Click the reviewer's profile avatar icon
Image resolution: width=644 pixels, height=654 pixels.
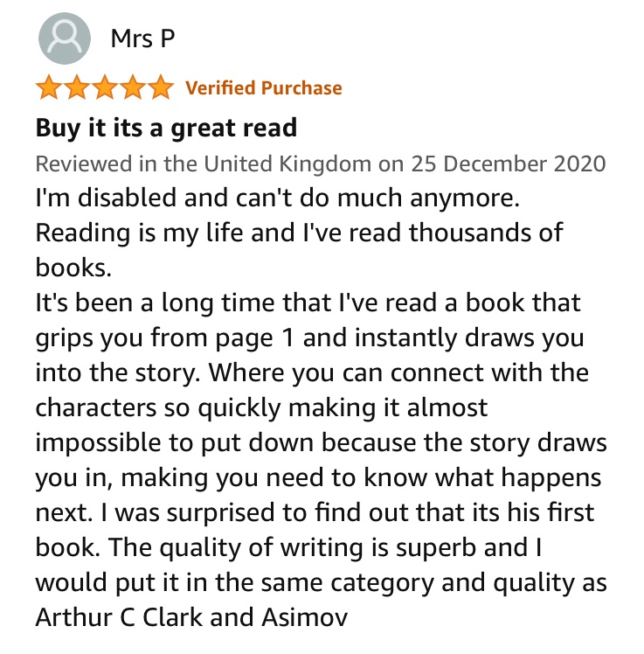(65, 40)
